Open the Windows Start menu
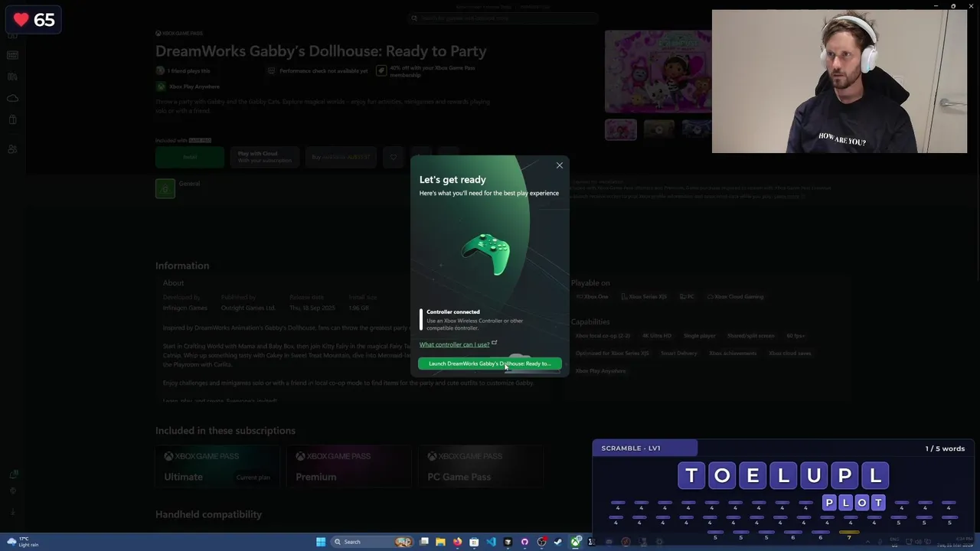The height and width of the screenshot is (551, 980). [x=321, y=542]
